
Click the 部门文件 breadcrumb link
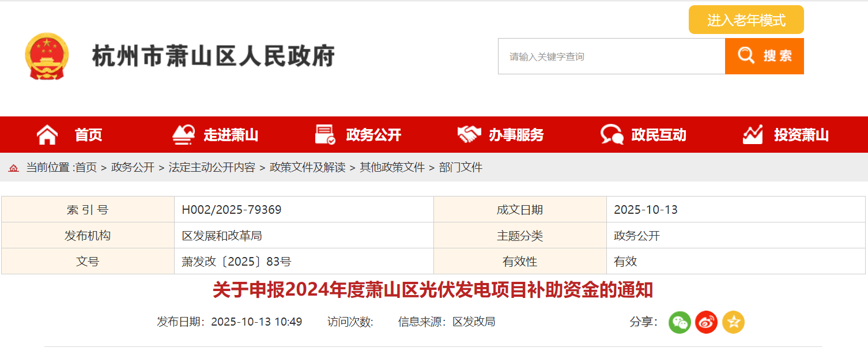[461, 168]
